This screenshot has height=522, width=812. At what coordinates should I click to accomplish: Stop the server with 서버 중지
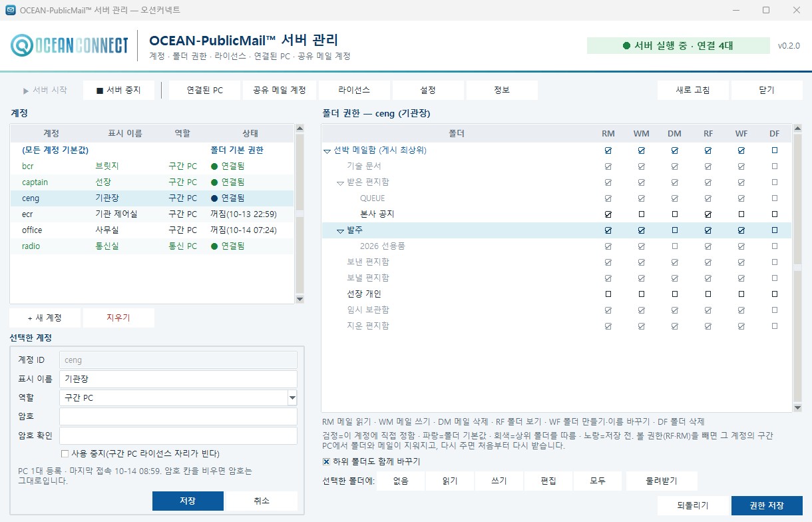[118, 90]
